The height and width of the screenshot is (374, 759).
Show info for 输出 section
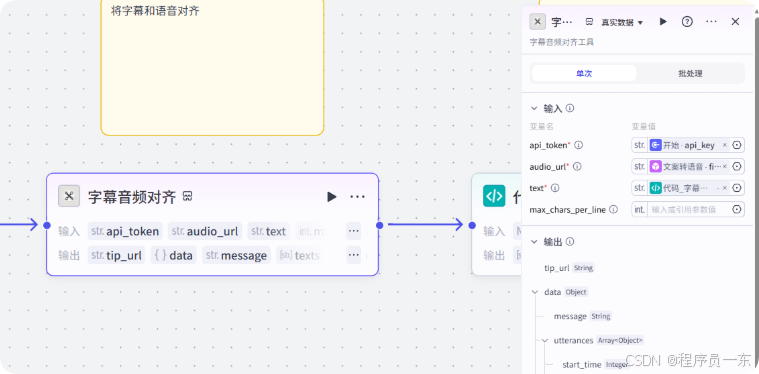coord(570,241)
